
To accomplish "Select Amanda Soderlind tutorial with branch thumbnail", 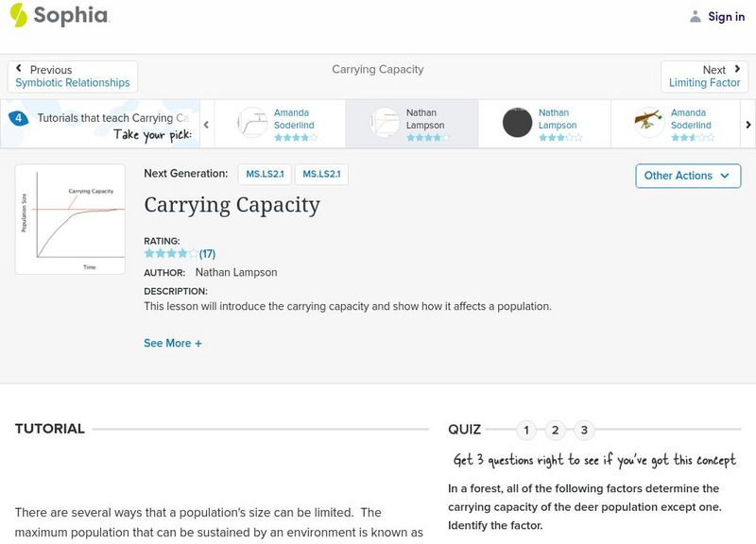I will click(675, 124).
